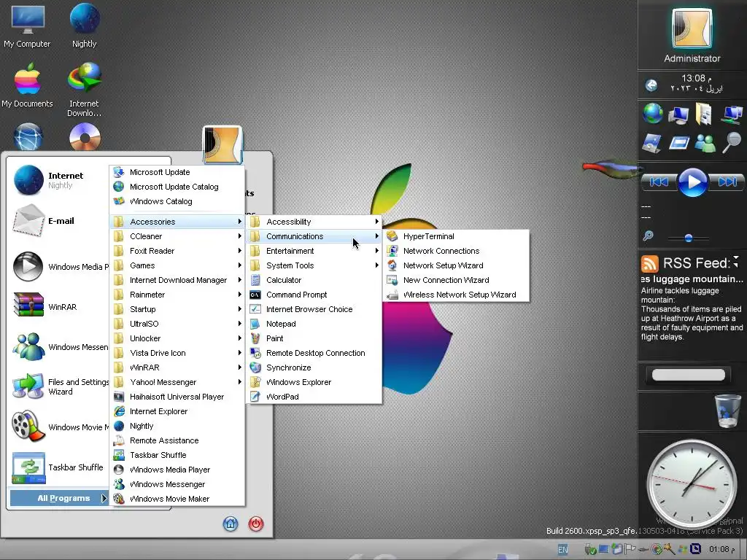
Task: Skip to previous track in sidebar player
Action: (x=659, y=182)
